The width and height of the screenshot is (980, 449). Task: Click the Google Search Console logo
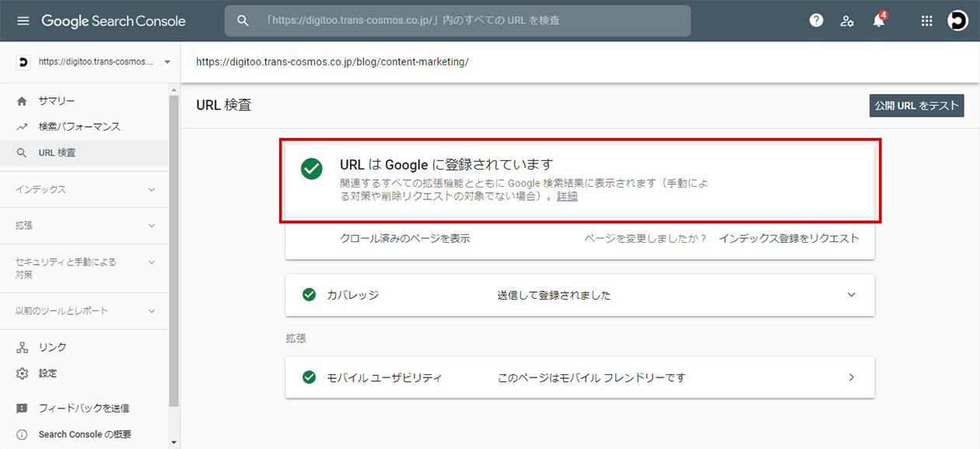pos(114,21)
